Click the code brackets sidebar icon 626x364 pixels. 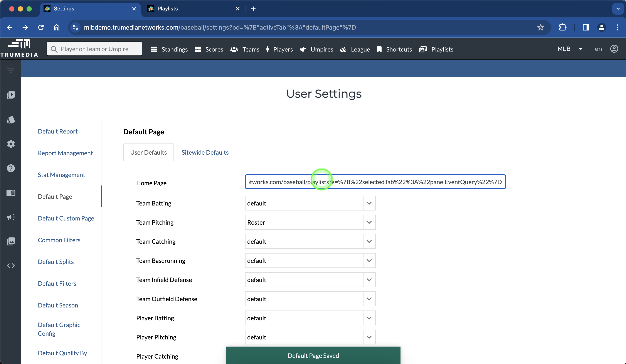tap(11, 266)
